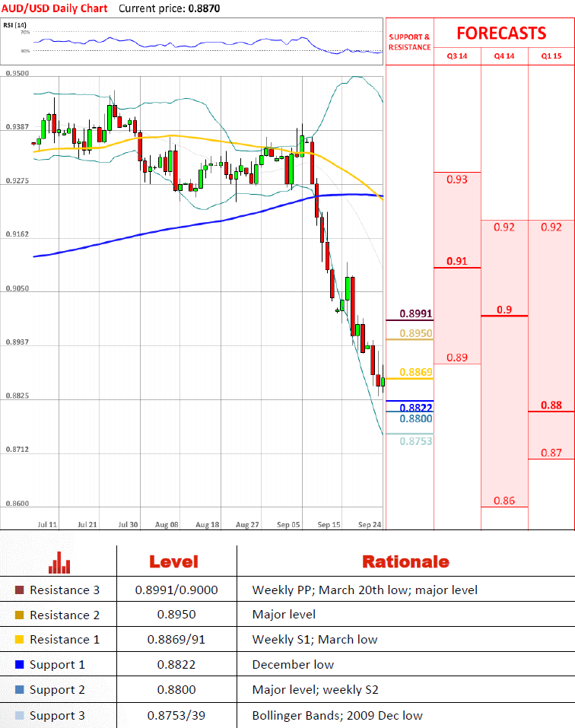Click the bold 0.88 forecast in Q1 15
The width and height of the screenshot is (575, 728).
pos(551,405)
